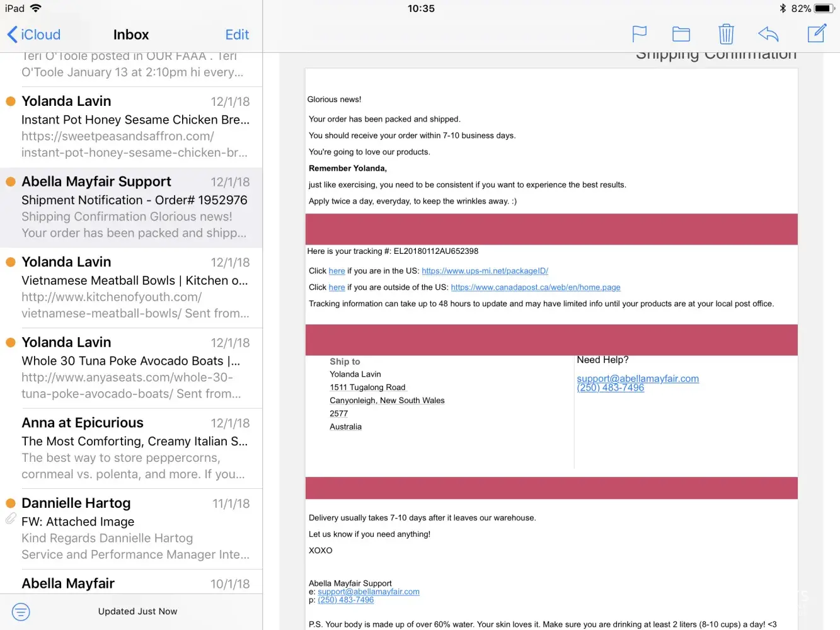Move message using the folder icon
The width and height of the screenshot is (840, 630).
pos(681,34)
